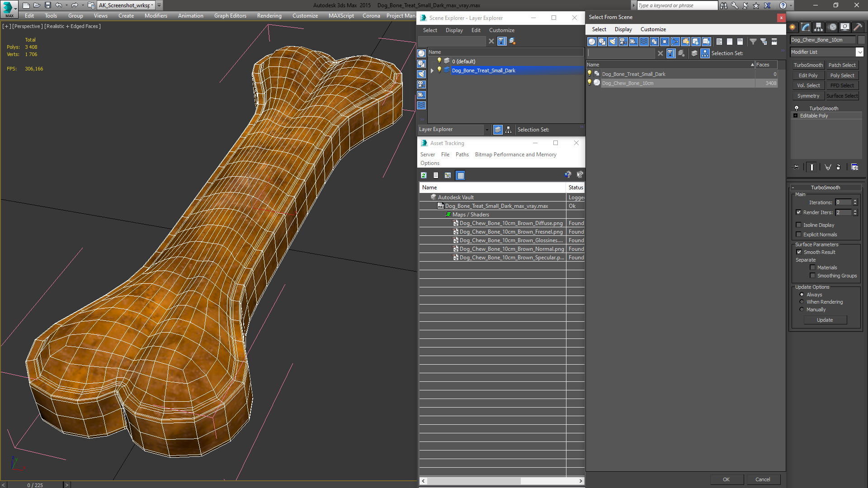Click the Hierarchy panel tab icon

(x=819, y=27)
